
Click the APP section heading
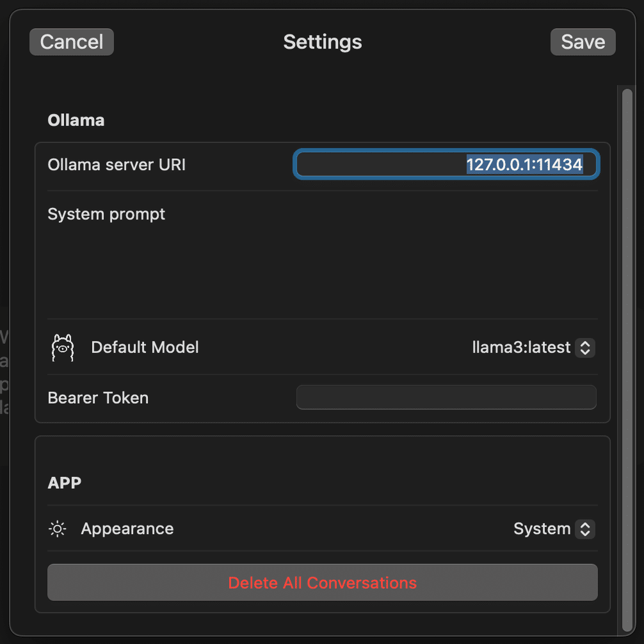65,483
